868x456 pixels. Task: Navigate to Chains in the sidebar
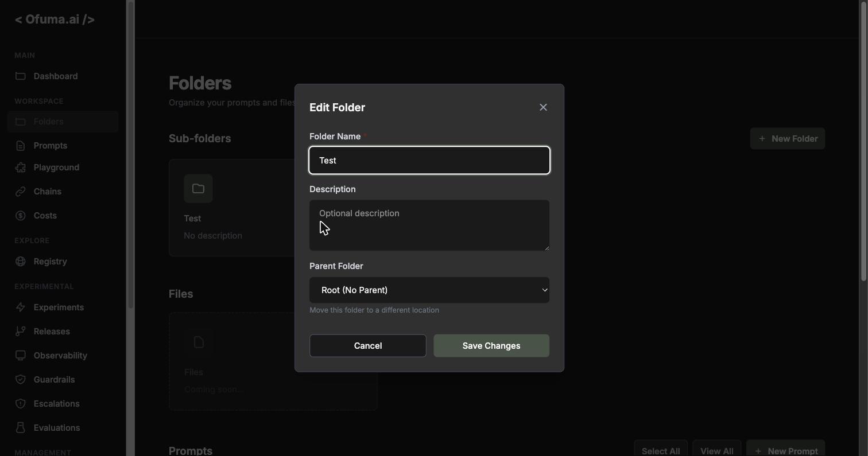coord(63,192)
